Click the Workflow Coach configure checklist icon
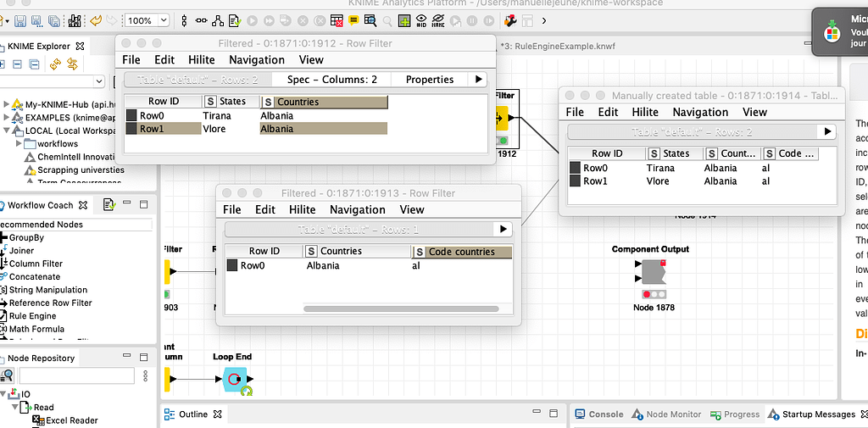The width and height of the screenshot is (868, 428). point(109,205)
